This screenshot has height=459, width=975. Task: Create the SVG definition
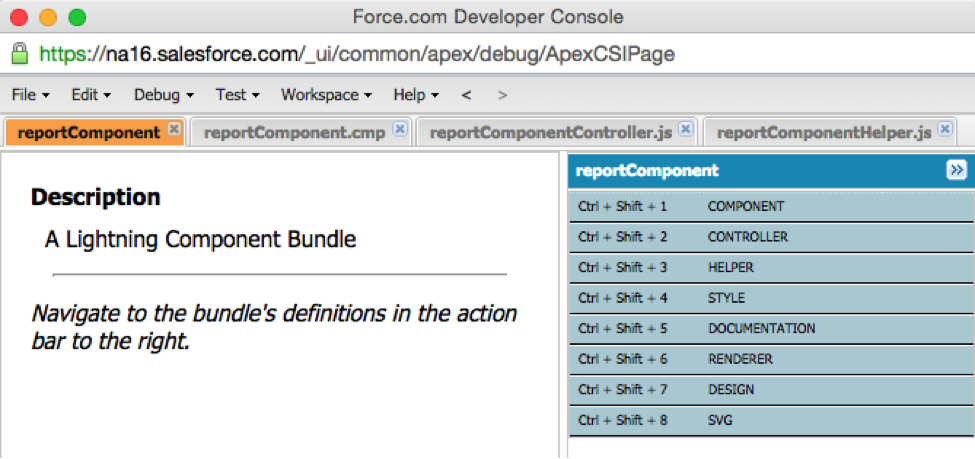[x=771, y=420]
